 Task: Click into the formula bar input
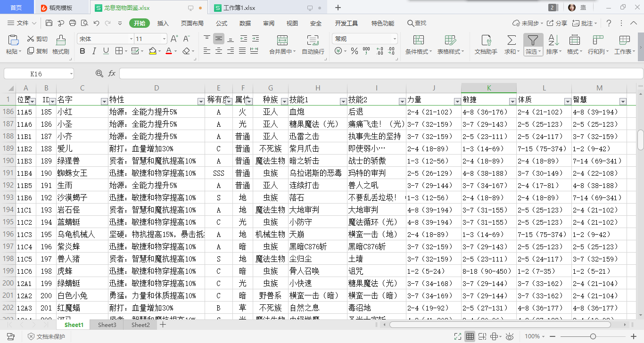point(381,73)
